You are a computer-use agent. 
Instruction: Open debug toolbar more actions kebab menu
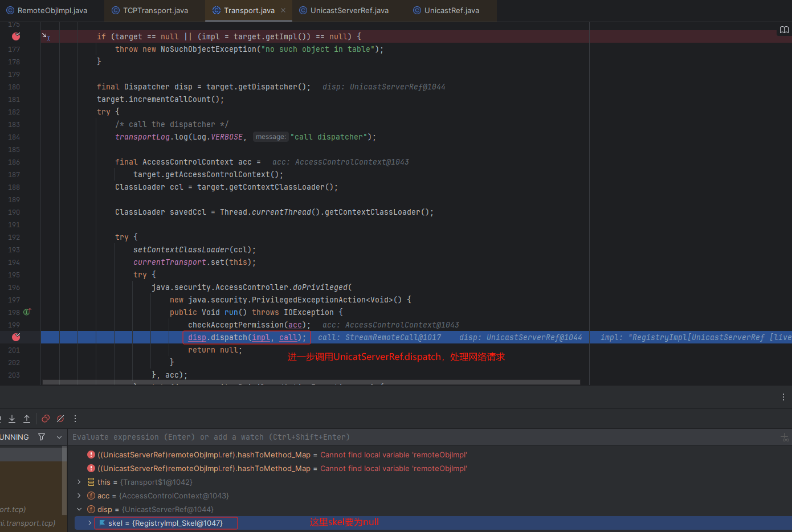click(75, 419)
